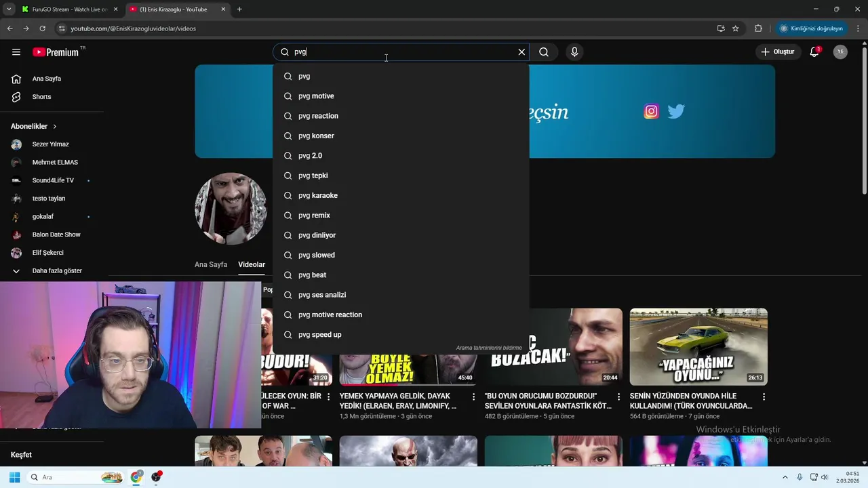Select 'pvg tepki' suggestion
The width and height of the screenshot is (868, 488).
(x=401, y=176)
